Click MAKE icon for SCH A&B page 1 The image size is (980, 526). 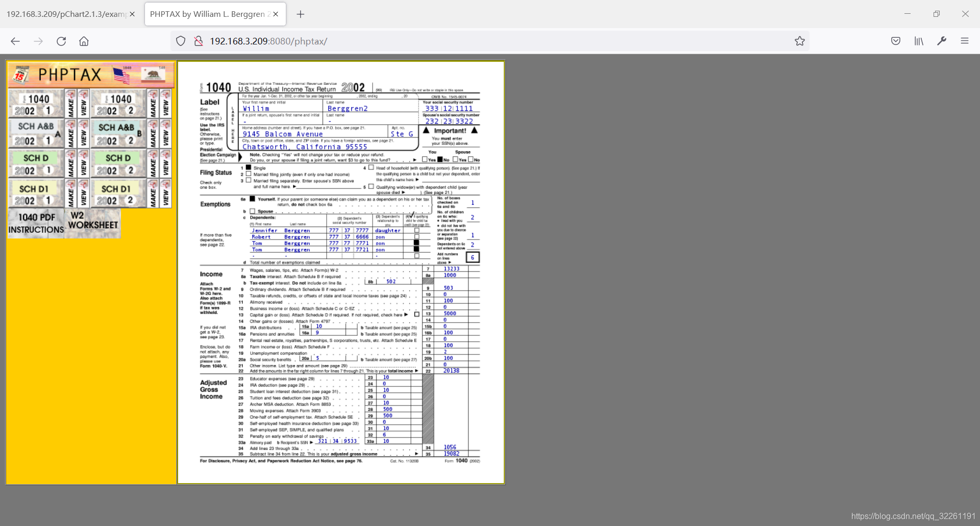click(70, 134)
